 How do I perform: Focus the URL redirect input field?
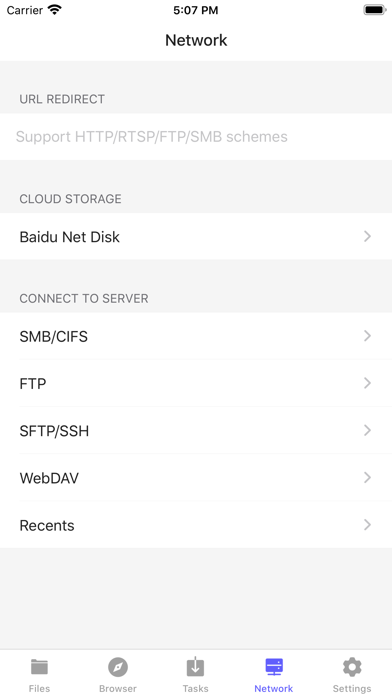click(x=196, y=137)
